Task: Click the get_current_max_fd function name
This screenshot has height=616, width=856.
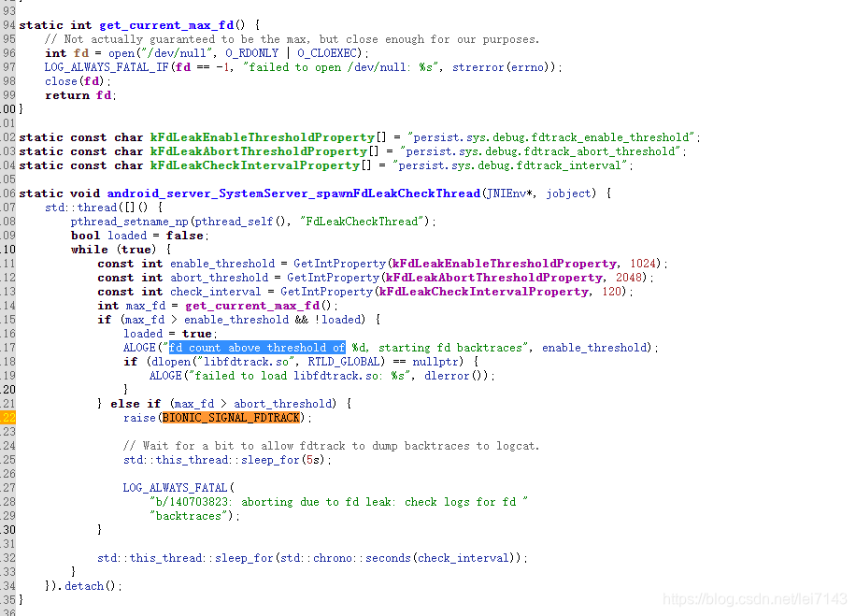Action: point(165,24)
